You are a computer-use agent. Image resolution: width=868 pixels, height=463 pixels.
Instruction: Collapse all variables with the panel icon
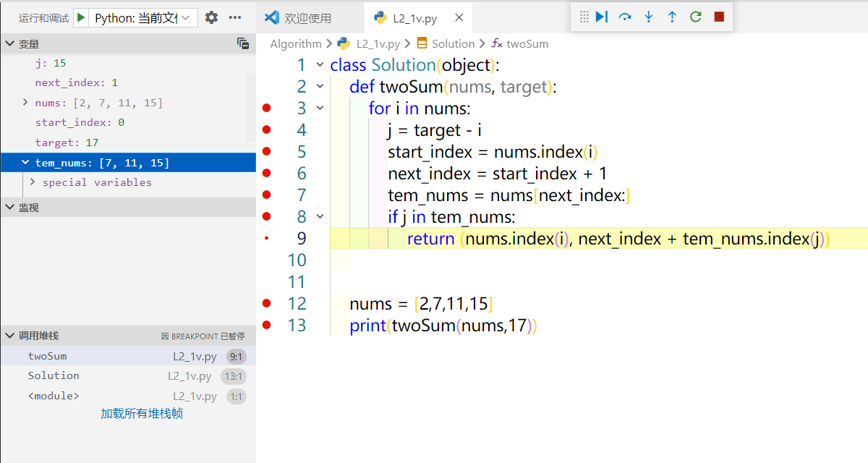click(243, 43)
